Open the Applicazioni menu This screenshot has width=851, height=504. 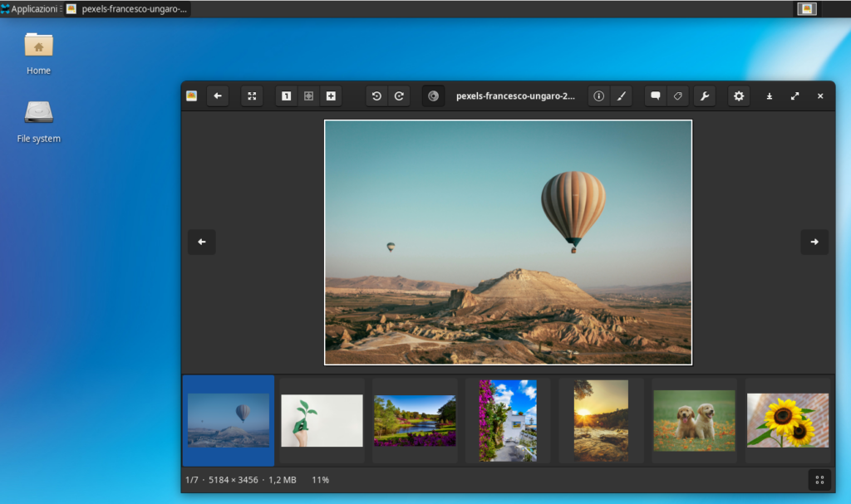coord(28,8)
